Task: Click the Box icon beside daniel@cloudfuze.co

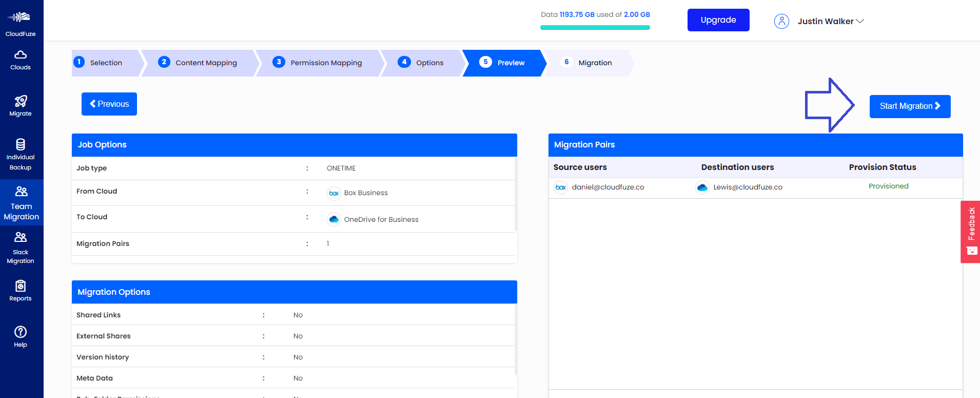Action: click(x=561, y=187)
